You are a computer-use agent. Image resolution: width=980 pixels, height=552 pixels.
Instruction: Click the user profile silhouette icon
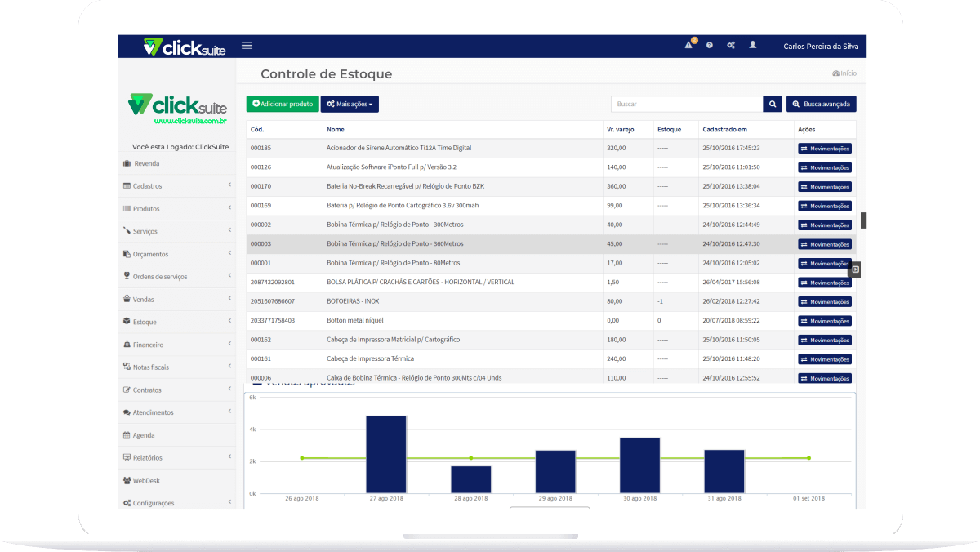(x=753, y=45)
